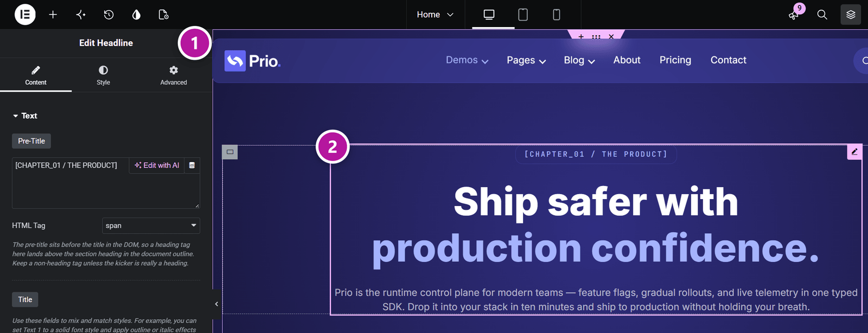Image resolution: width=868 pixels, height=333 pixels.
Task: Switch to the Style tab
Action: pos(103,75)
